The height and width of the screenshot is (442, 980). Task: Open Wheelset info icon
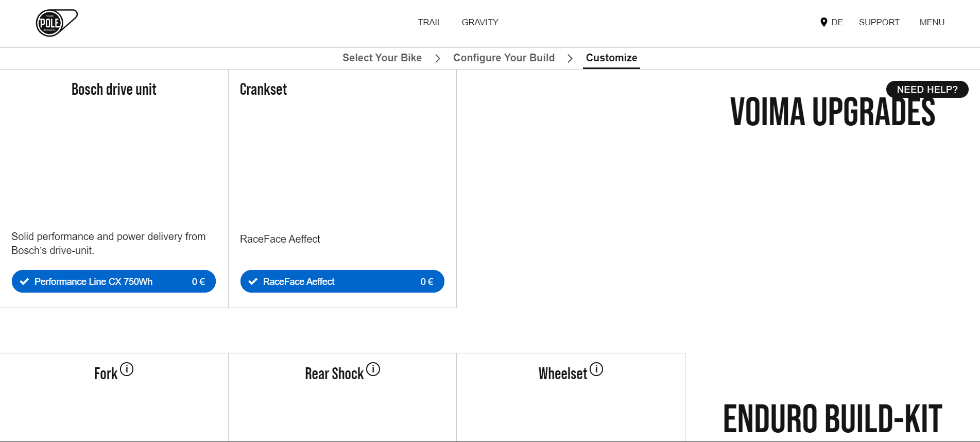coord(596,369)
